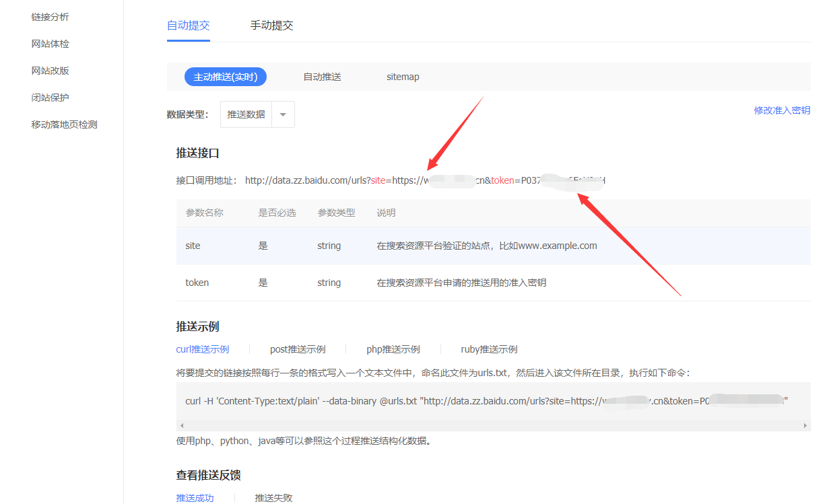
Task: Click the 接口调用地址 URL text
Action: pos(425,180)
